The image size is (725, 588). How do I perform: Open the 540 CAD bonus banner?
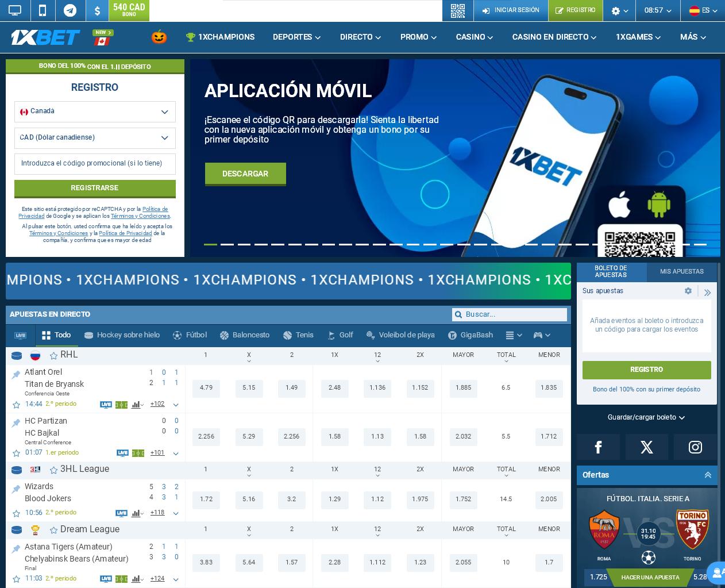click(x=129, y=10)
